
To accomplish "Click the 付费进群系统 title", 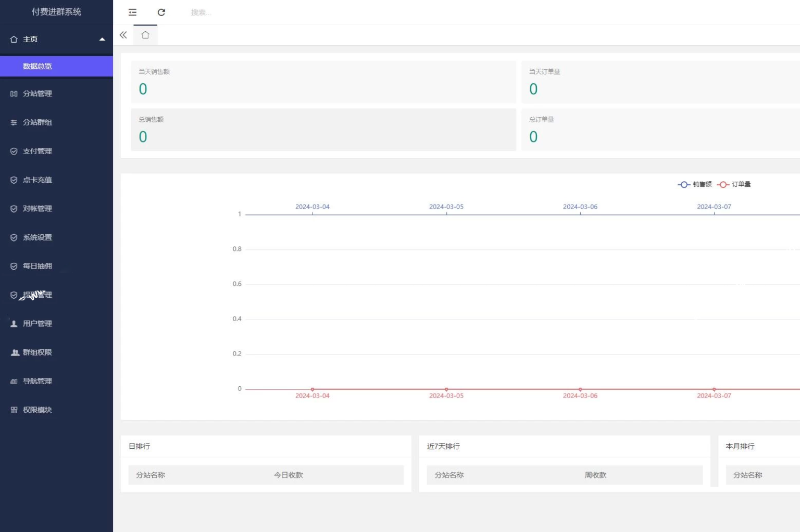I will tap(56, 11).
